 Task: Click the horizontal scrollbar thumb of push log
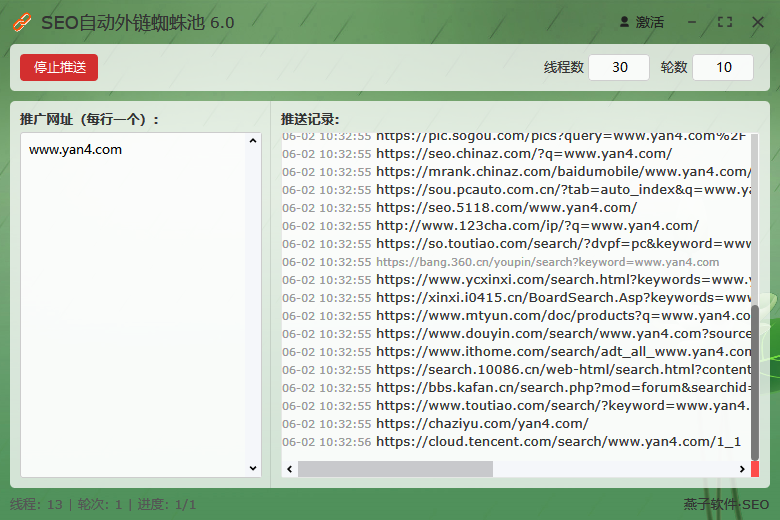pos(395,469)
